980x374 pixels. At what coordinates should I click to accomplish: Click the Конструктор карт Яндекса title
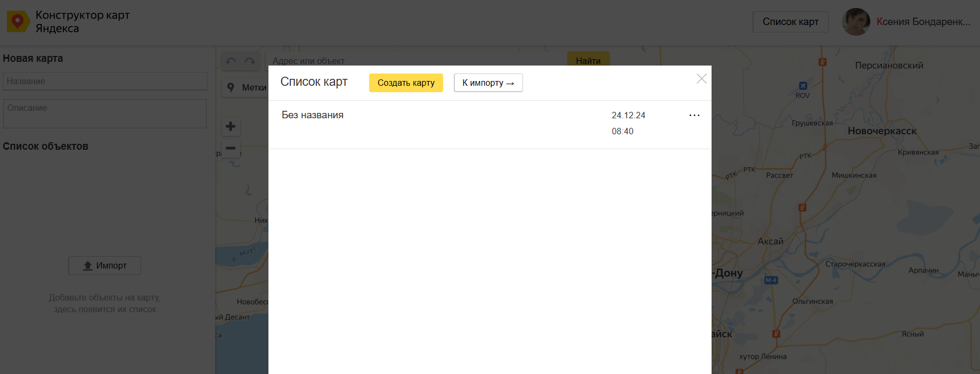pos(83,22)
